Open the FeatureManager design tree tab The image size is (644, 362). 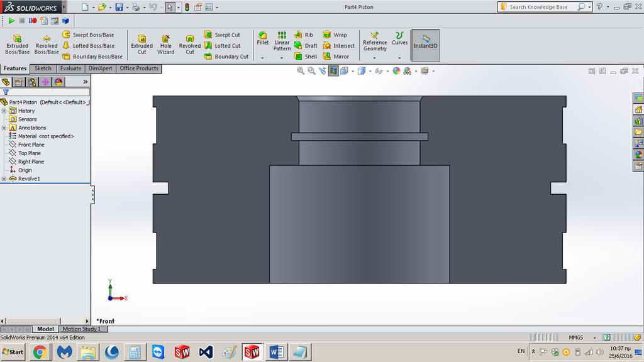coord(6,82)
